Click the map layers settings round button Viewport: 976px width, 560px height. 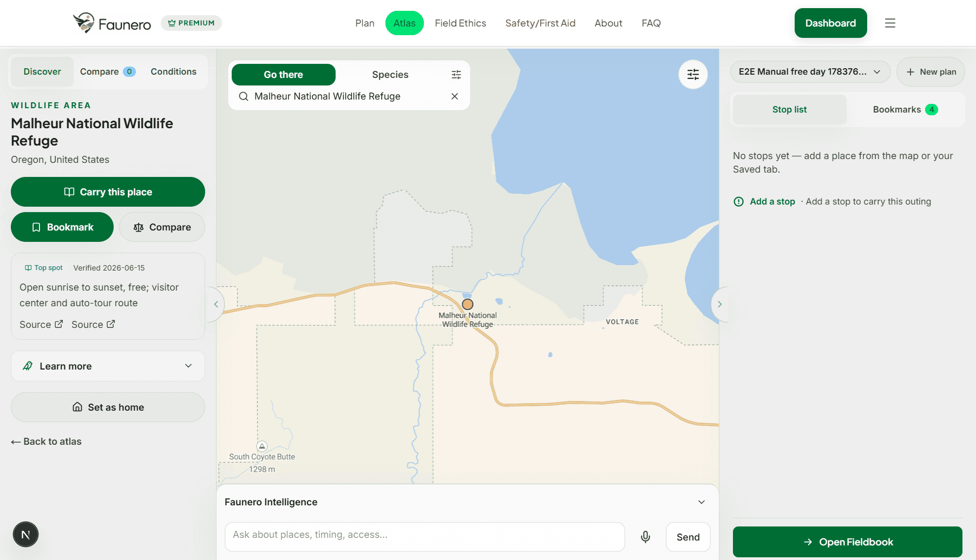click(693, 75)
